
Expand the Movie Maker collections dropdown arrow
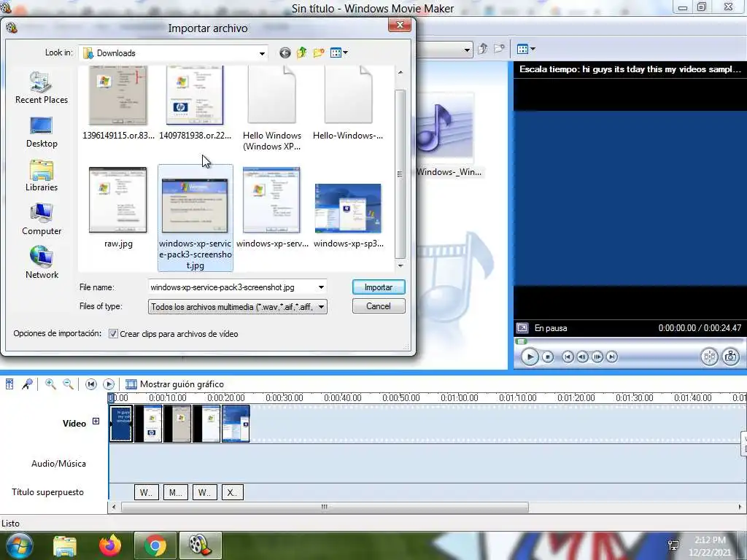(467, 50)
